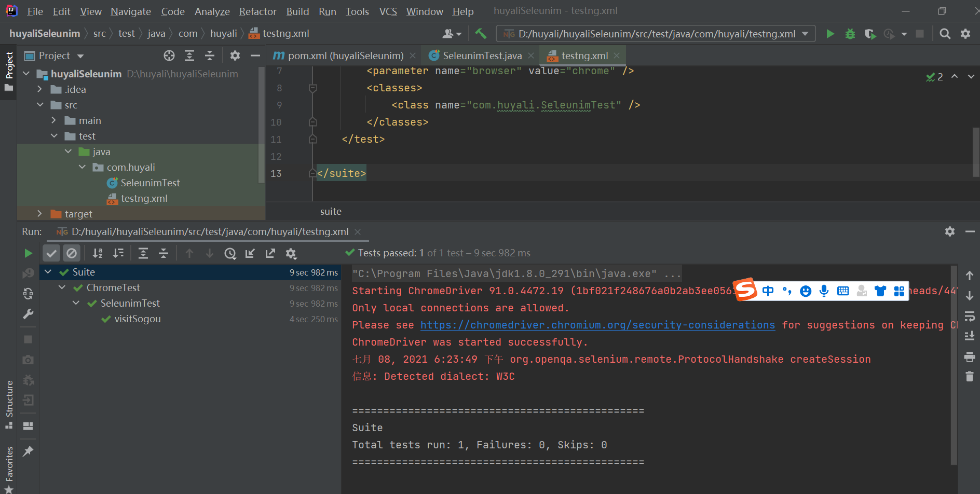This screenshot has height=494, width=980.
Task: Expand the target folder
Action: coord(39,214)
